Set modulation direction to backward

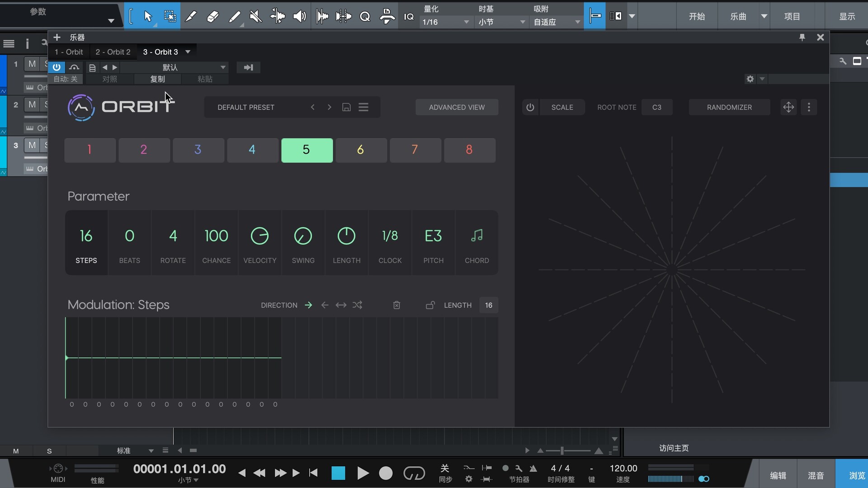tap(325, 305)
